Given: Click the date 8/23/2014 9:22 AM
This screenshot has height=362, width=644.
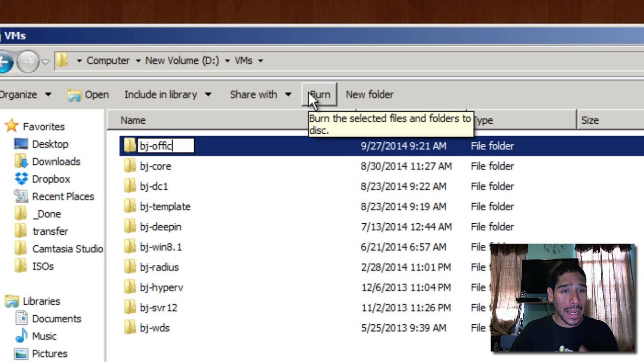Looking at the screenshot, I should click(403, 186).
